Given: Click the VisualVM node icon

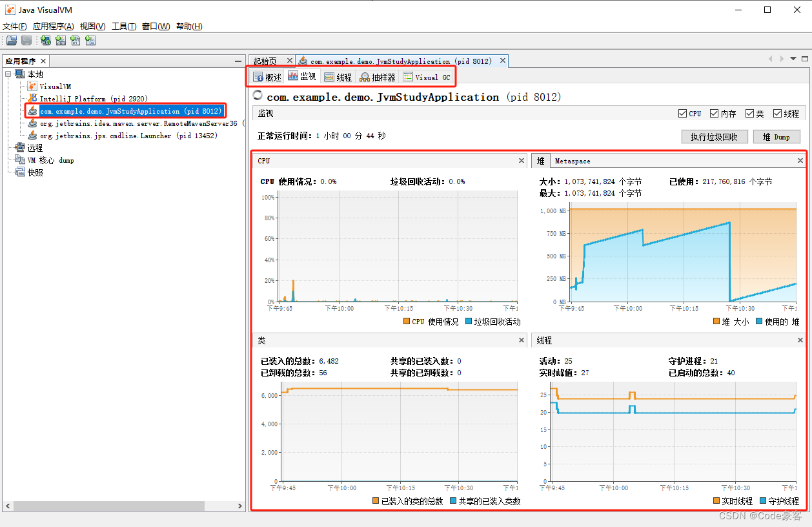Looking at the screenshot, I should click(32, 86).
